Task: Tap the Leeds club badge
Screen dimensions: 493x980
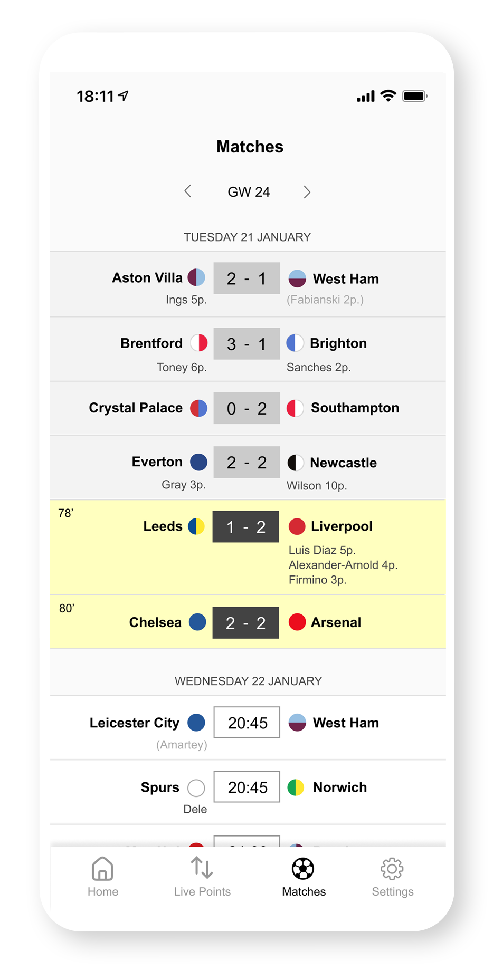Action: pos(196,526)
